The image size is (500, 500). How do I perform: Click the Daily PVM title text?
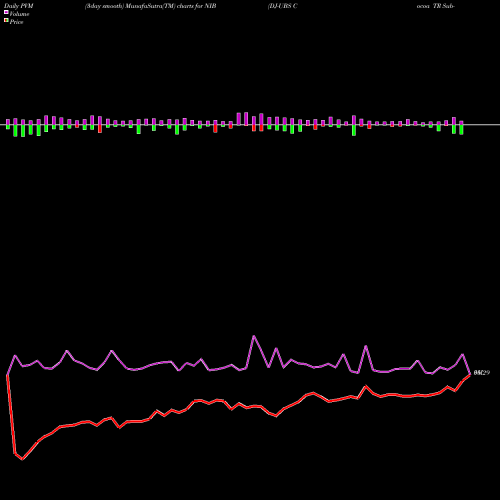[19, 6]
